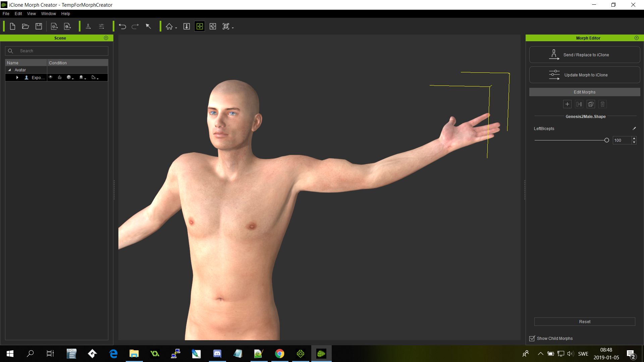
Task: Click the Condition column header
Action: pos(77,63)
